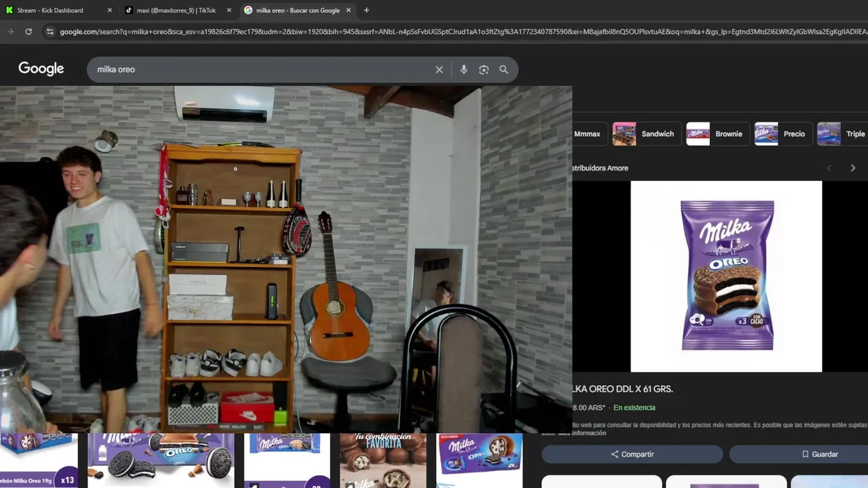Switch to maxi (@maxitorres_9) TikTok tab
The height and width of the screenshot is (488, 868).
pos(176,10)
